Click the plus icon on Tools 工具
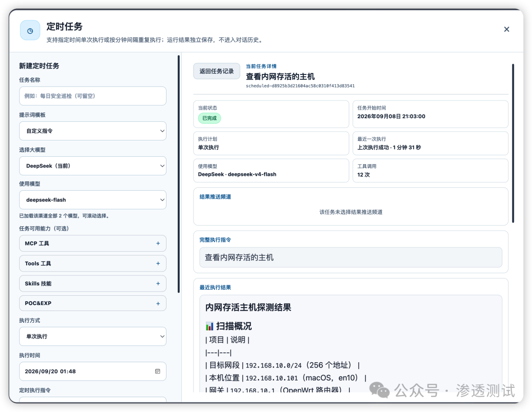This screenshot has height=412, width=532. (158, 263)
